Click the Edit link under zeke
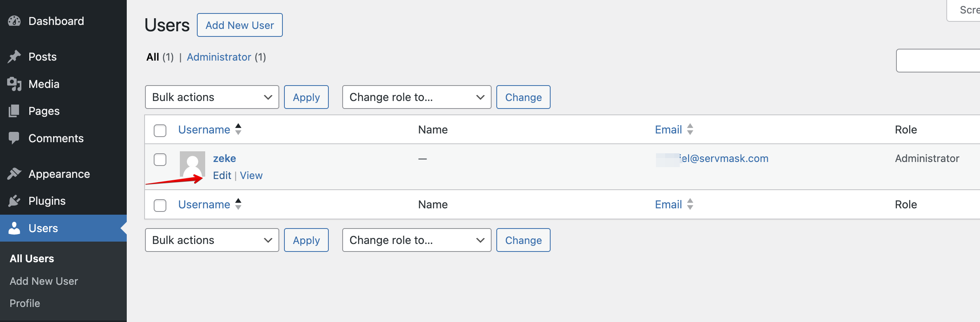Screen dimensions: 980x322 (x=222, y=175)
